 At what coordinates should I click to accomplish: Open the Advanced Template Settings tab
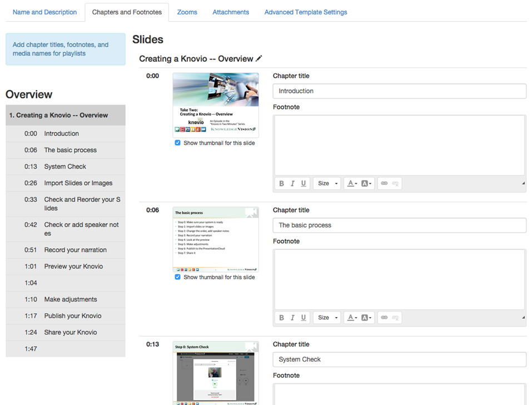pos(306,12)
